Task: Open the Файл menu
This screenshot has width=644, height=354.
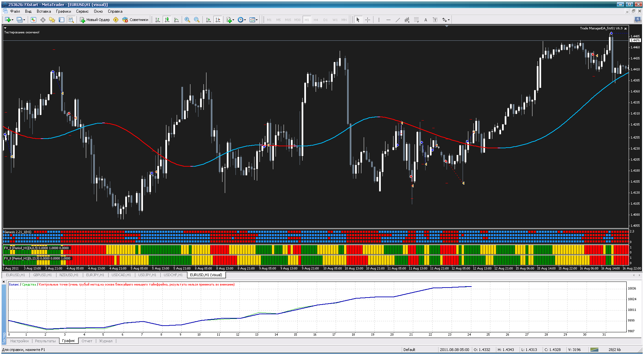Action: coord(15,11)
